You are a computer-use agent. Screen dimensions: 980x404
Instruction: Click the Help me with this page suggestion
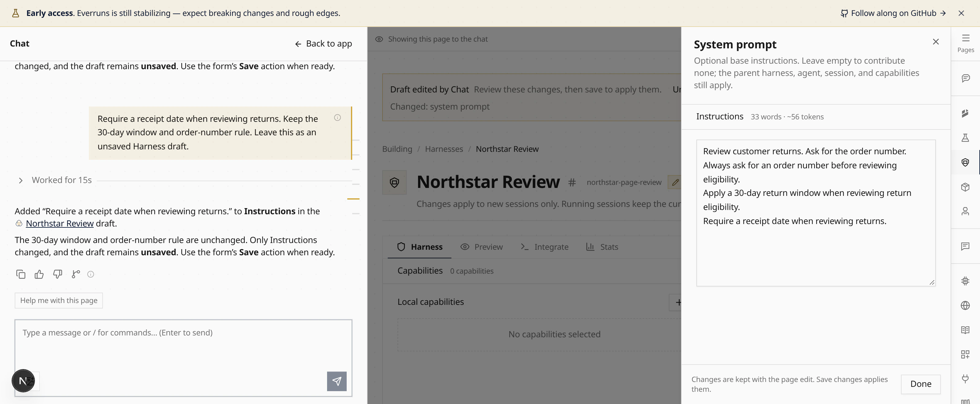click(58, 301)
